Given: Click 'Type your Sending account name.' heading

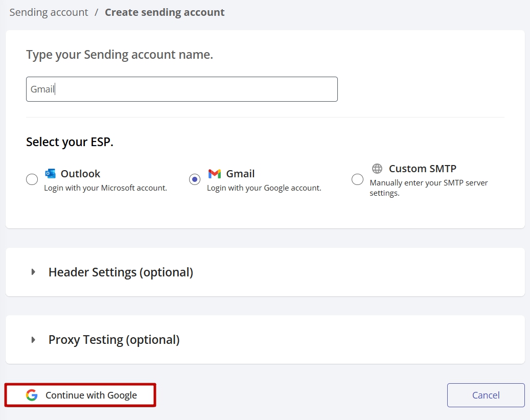Looking at the screenshot, I should tap(120, 55).
